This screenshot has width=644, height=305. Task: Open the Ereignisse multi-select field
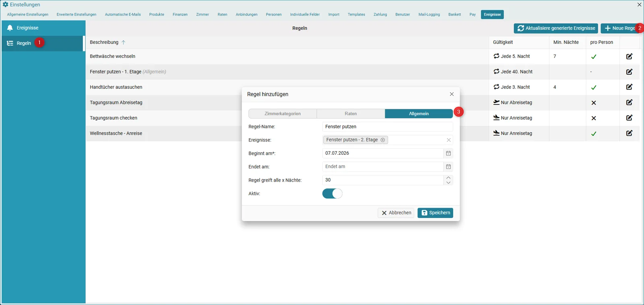point(388,140)
